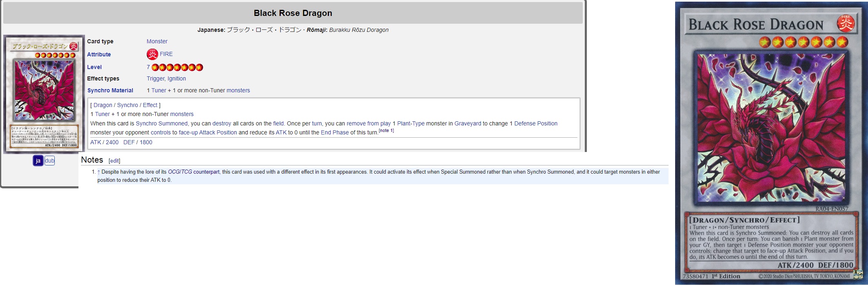
Task: Click the FIRE attribute icon next to the FIRE link
Action: click(x=152, y=54)
